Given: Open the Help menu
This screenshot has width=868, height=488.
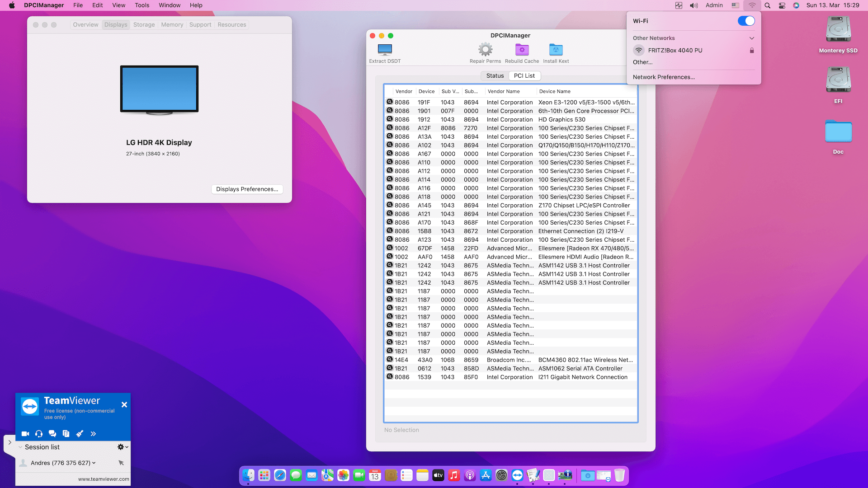Looking at the screenshot, I should [196, 5].
